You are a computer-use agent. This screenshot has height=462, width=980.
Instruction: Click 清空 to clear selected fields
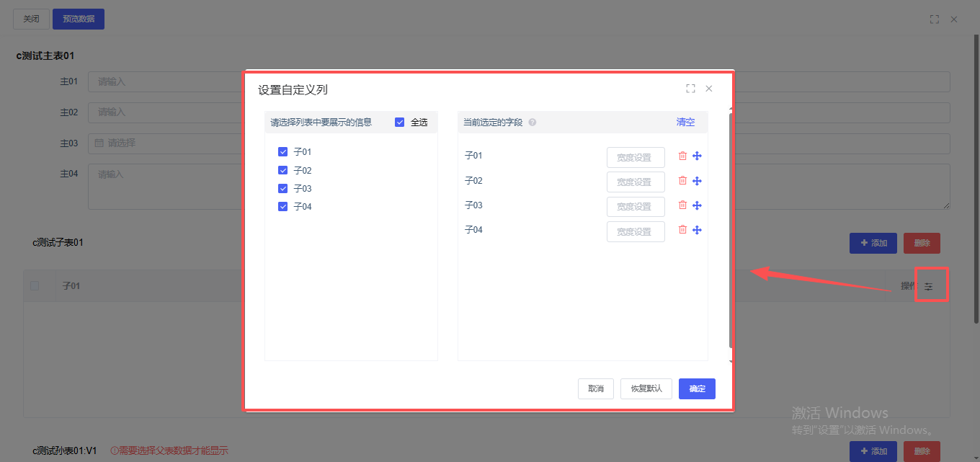click(x=685, y=123)
